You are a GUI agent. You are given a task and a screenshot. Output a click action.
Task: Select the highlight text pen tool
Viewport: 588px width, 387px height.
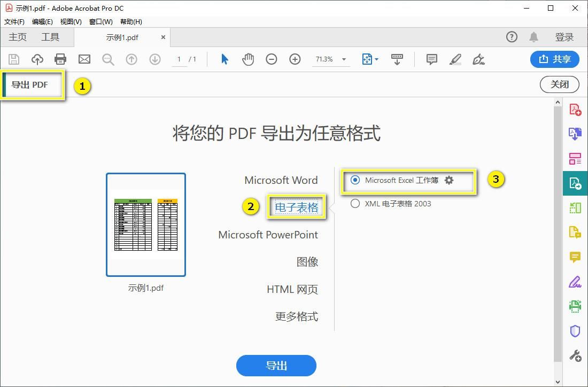coord(455,59)
